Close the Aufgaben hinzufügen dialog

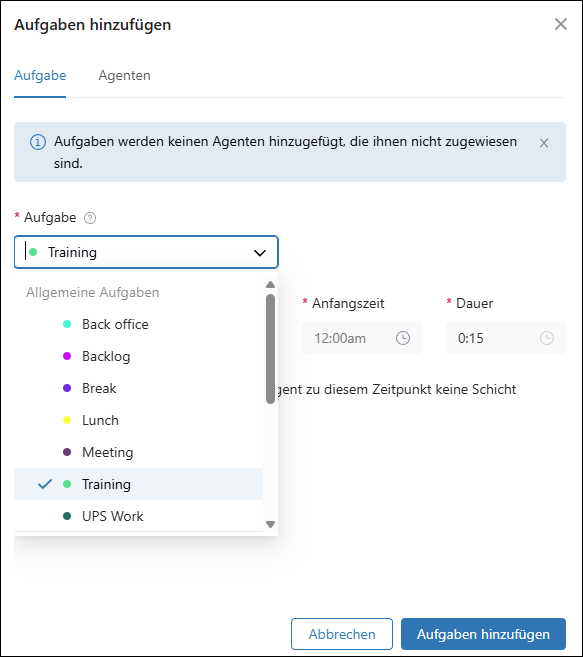(x=560, y=24)
